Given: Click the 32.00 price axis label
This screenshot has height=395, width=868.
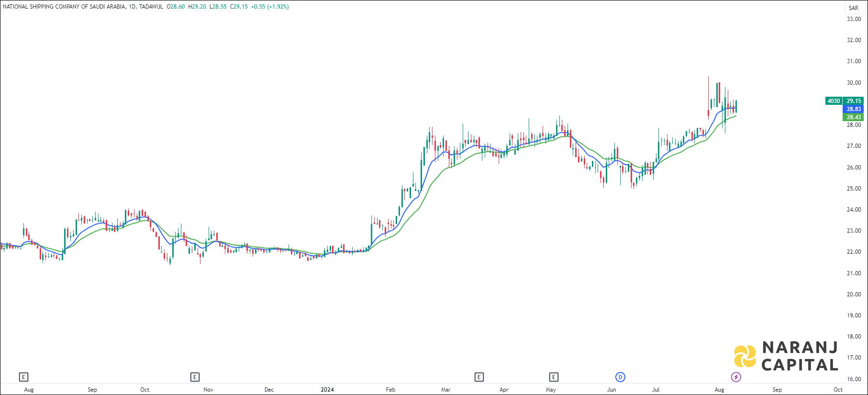Looking at the screenshot, I should coord(854,40).
